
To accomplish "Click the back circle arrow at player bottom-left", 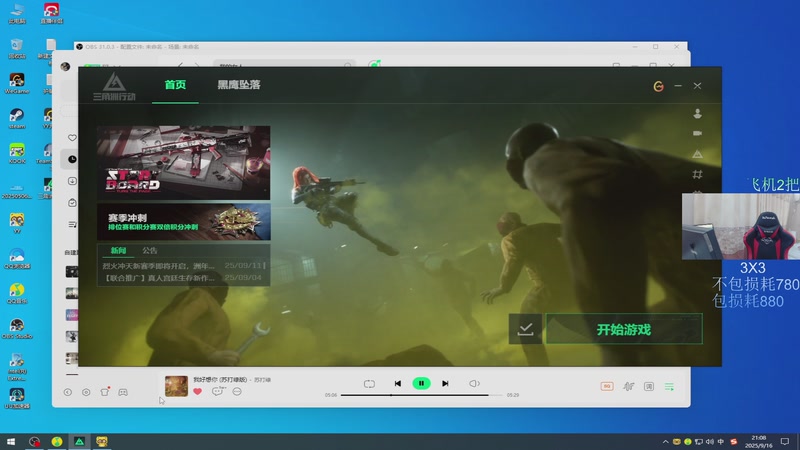I will click(67, 392).
